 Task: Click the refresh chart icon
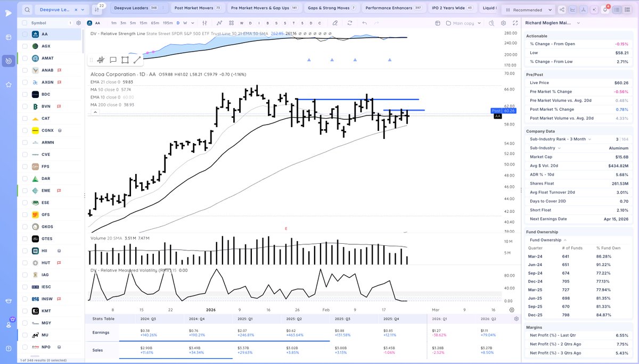click(x=349, y=23)
